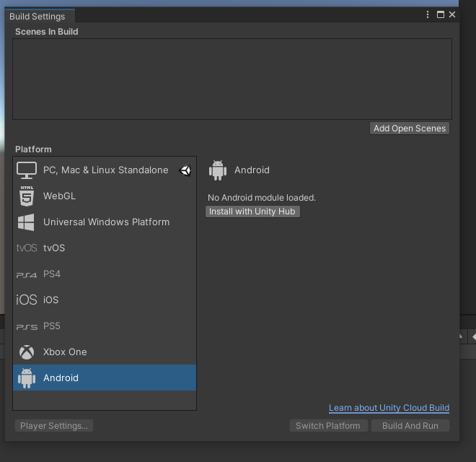Select PC, Mac & Linux Standalone platform
476x462 pixels.
pyautogui.click(x=105, y=170)
